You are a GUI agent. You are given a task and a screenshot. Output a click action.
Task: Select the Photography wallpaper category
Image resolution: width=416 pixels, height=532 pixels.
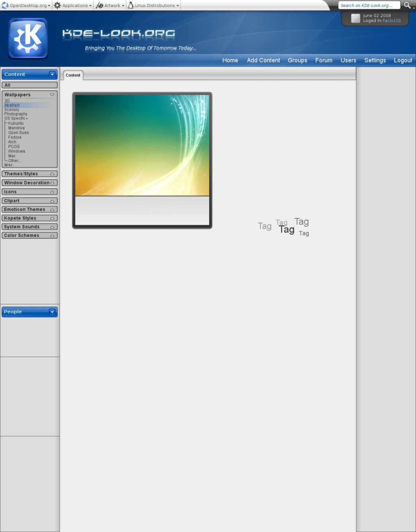16,114
